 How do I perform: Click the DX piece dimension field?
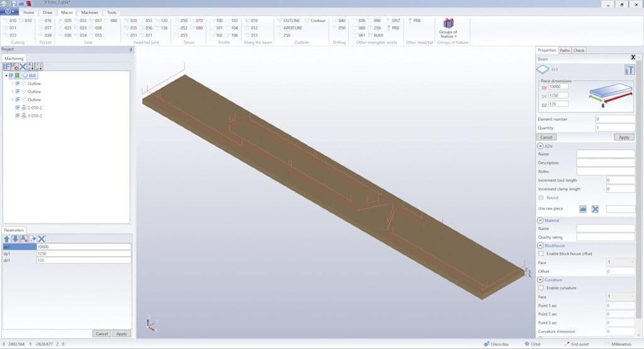pyautogui.click(x=558, y=87)
